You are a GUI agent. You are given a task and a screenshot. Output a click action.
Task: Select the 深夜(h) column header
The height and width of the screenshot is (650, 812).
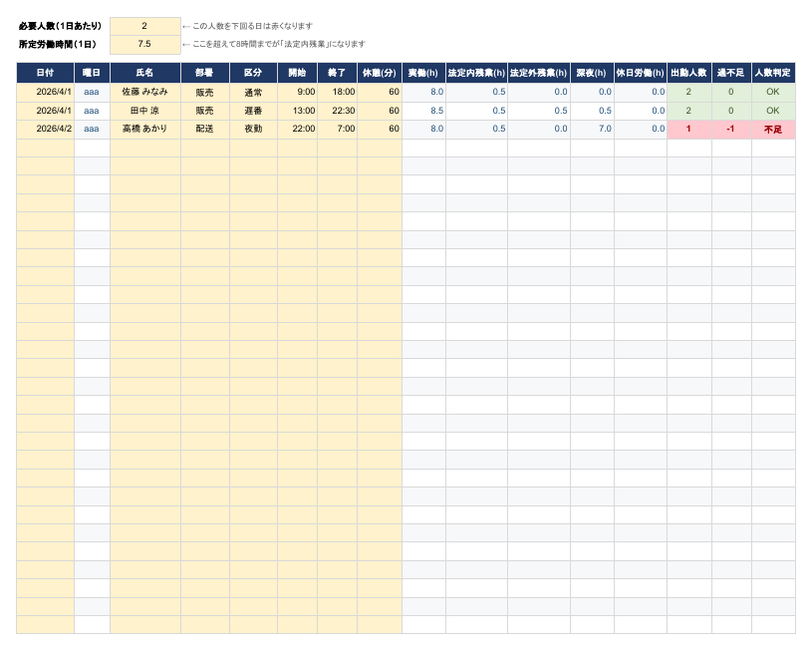tap(592, 73)
